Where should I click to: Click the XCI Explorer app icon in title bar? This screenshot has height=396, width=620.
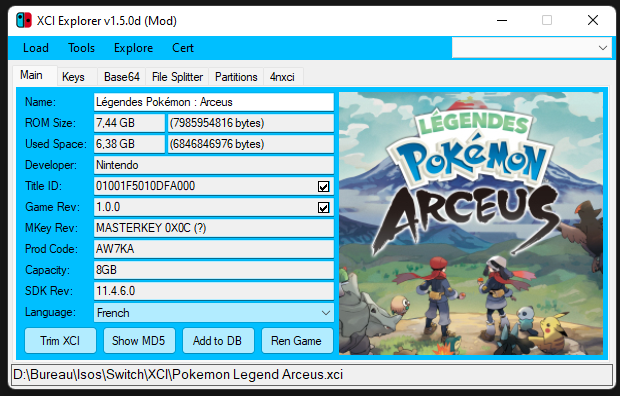click(x=24, y=20)
